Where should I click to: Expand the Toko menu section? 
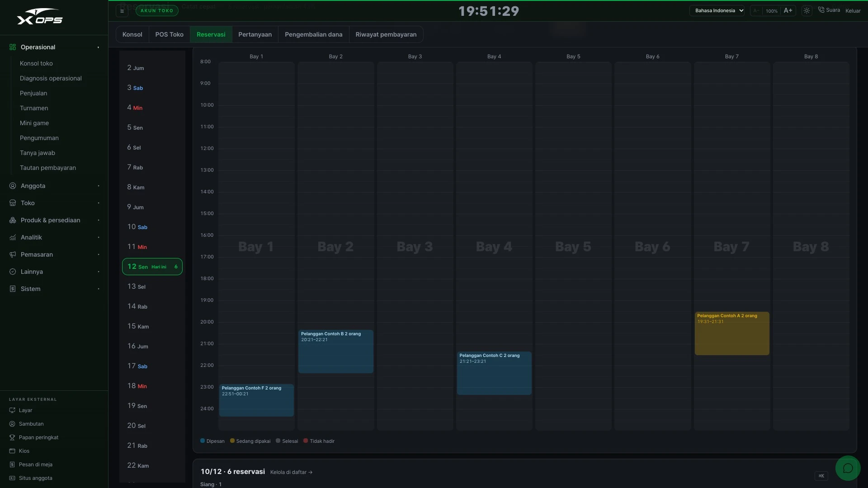[54, 203]
